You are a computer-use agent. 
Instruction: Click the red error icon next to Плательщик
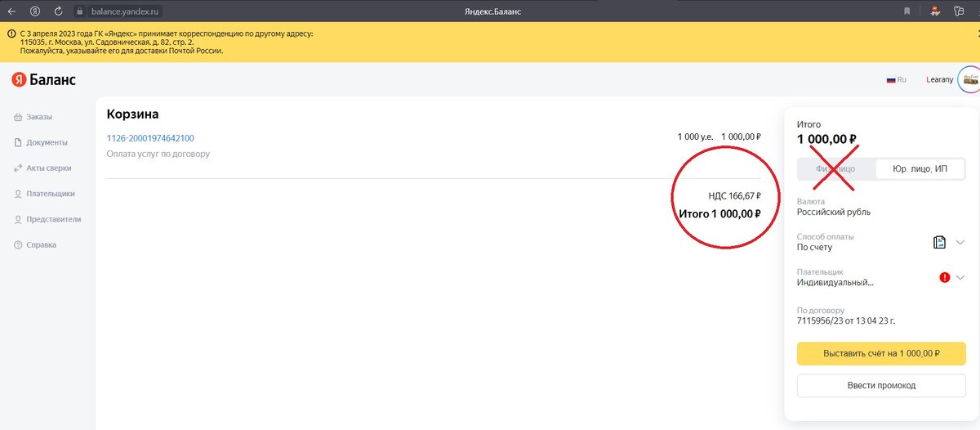(945, 277)
